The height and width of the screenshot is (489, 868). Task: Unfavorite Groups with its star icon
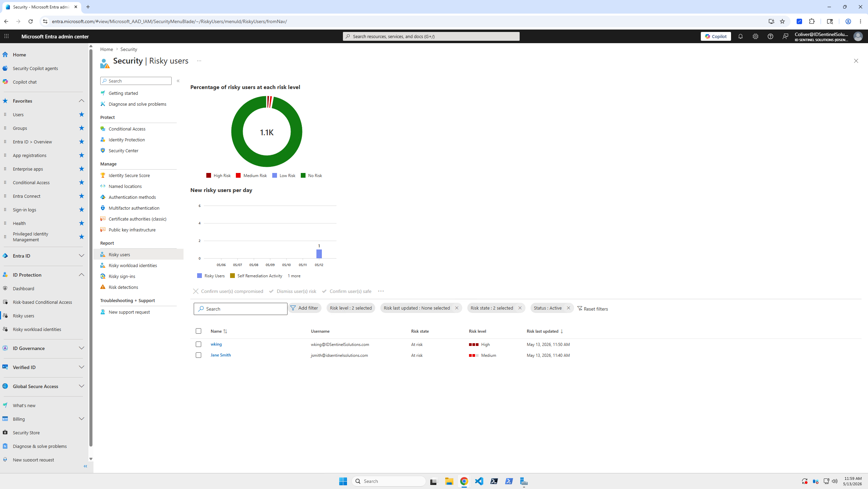[82, 128]
